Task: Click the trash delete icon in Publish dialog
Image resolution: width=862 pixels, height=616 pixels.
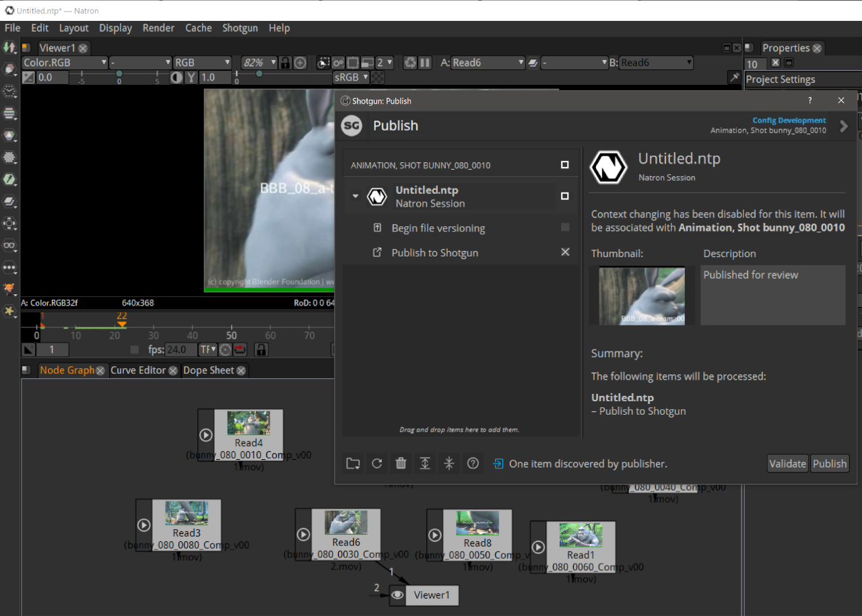Action: coord(401,463)
